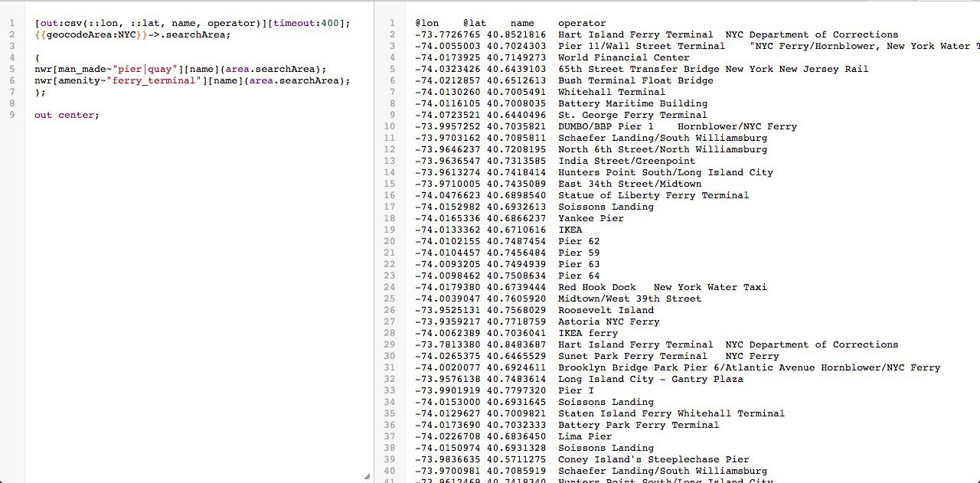The width and height of the screenshot is (980, 483).
Task: Click "St. George Ferry Terminal"
Action: (632, 115)
